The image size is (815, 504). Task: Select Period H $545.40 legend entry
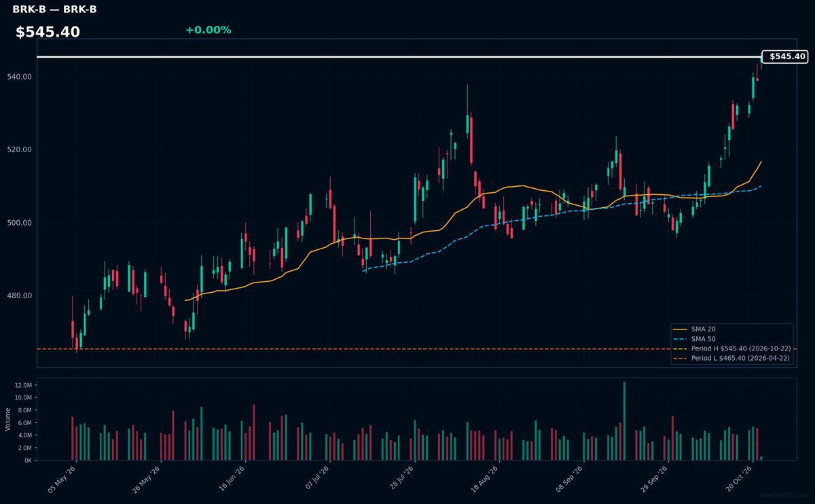click(x=733, y=348)
